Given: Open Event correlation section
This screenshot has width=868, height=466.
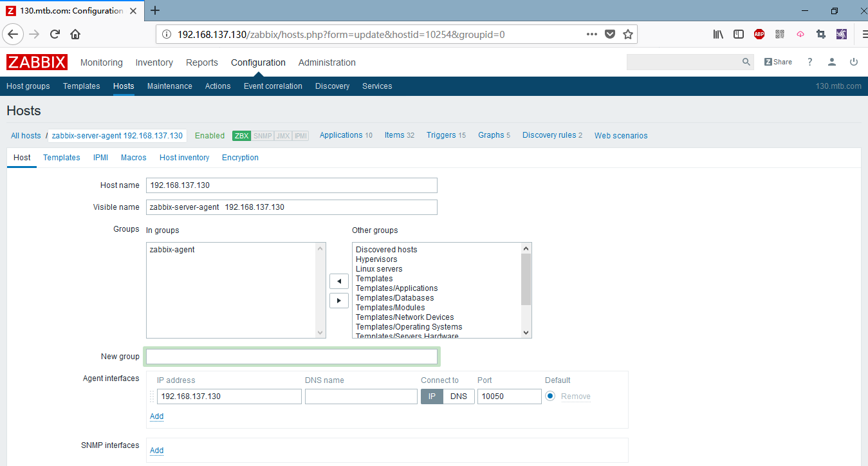Looking at the screenshot, I should pyautogui.click(x=273, y=86).
